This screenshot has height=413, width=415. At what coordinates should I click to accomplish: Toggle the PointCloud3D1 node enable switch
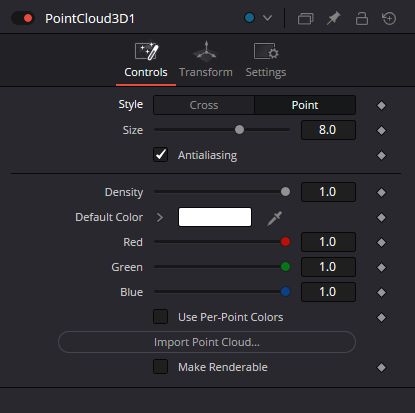[x=23, y=18]
